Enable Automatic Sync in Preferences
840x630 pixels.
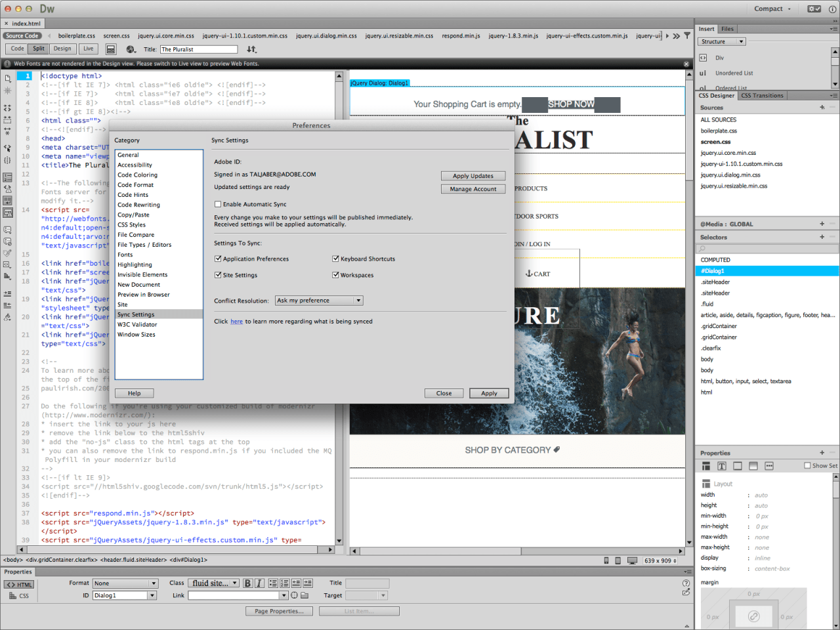tap(218, 203)
